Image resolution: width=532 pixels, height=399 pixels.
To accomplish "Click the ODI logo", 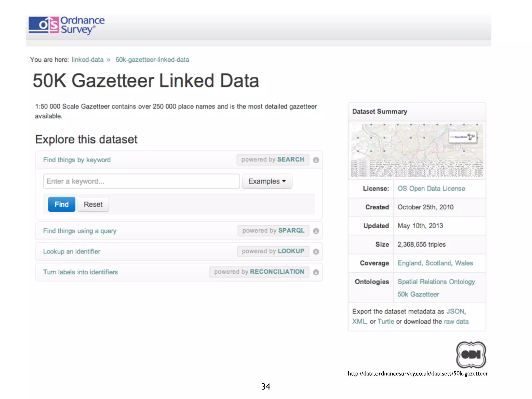I will click(x=471, y=355).
